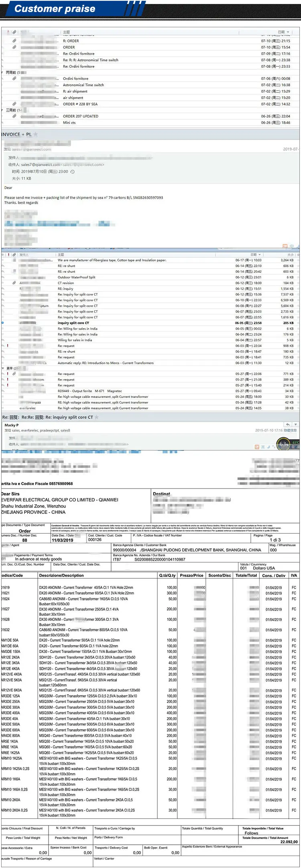Click the attachment icon of 'ORDER 207 UPDATED'
The image size is (301, 868).
coord(14,116)
